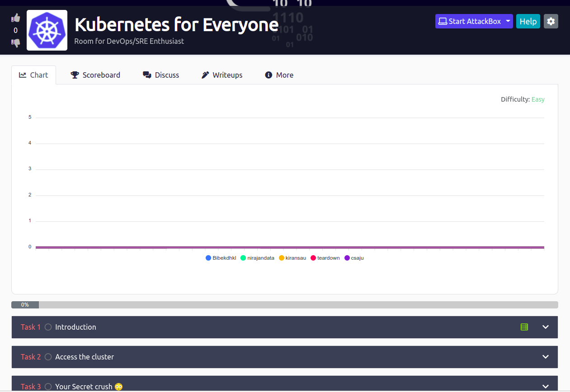The width and height of the screenshot is (570, 392).
Task: Open the Discuss tab
Action: click(161, 75)
